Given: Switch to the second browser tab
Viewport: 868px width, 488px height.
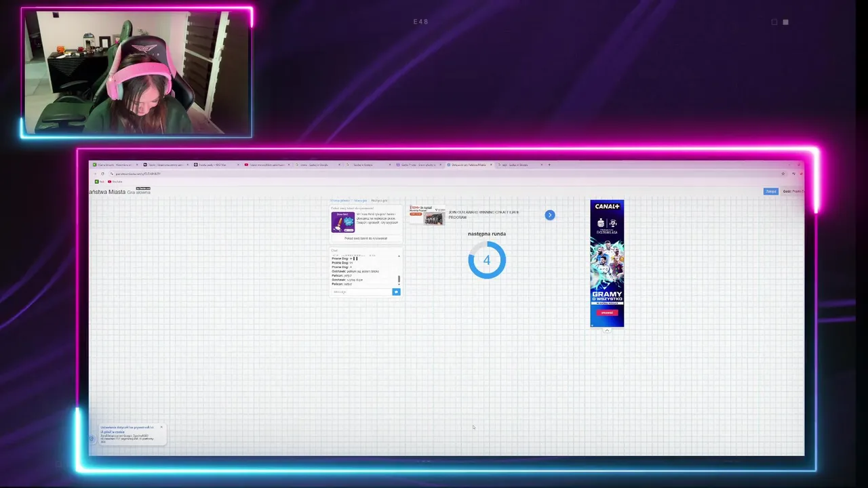Looking at the screenshot, I should point(166,165).
